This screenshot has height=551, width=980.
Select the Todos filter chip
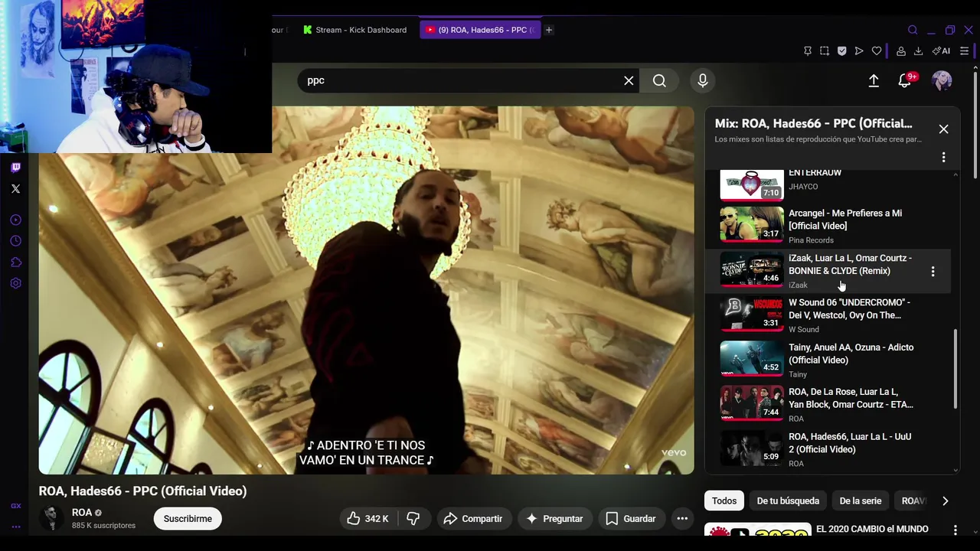pos(724,501)
